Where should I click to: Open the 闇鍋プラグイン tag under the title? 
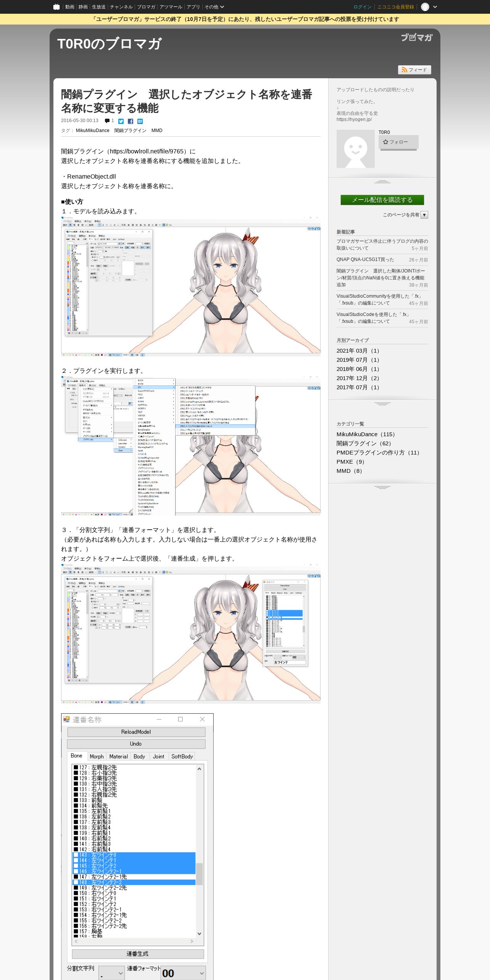(130, 131)
